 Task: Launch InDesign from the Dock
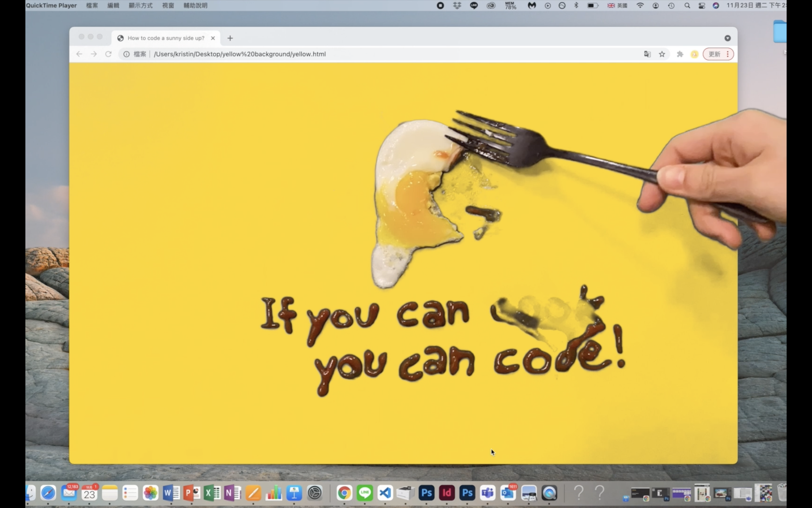pos(447,493)
